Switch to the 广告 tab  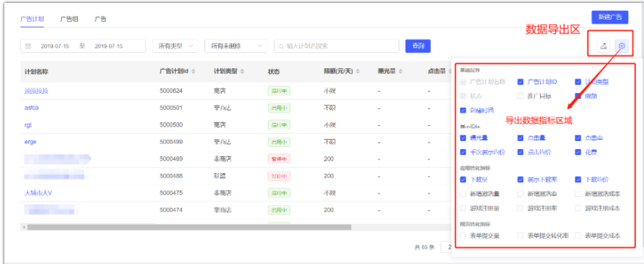(100, 19)
